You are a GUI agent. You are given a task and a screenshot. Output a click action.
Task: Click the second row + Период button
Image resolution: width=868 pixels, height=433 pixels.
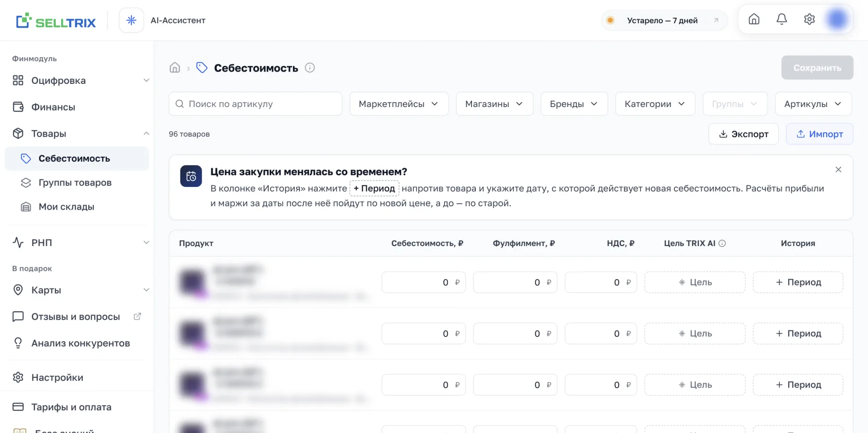798,334
